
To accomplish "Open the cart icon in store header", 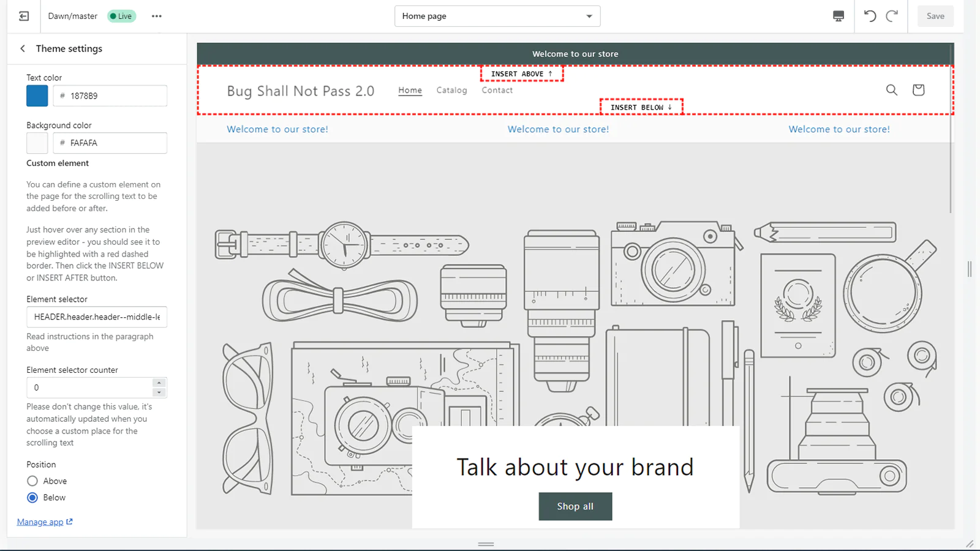I will click(918, 90).
